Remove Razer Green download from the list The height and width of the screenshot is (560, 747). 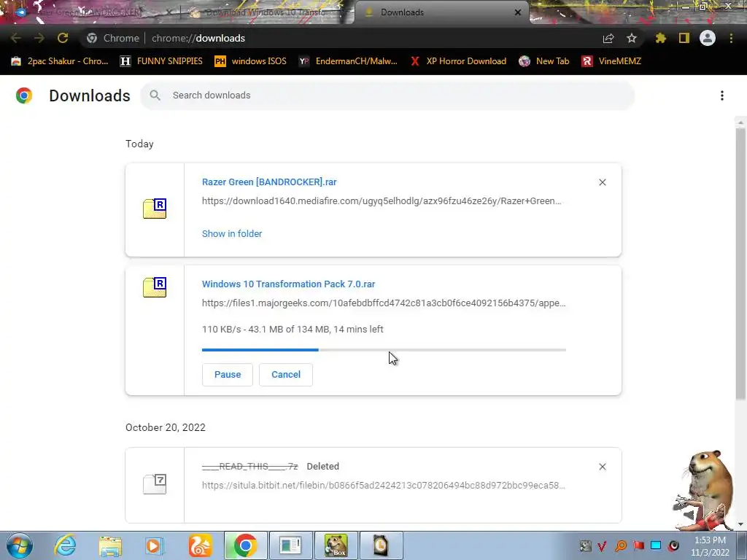(x=602, y=182)
